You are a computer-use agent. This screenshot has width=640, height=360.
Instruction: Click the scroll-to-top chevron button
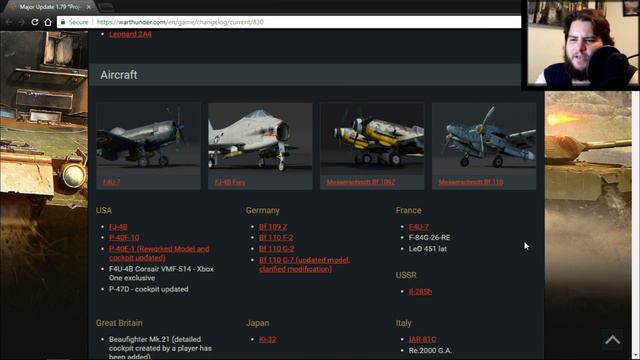point(612,340)
